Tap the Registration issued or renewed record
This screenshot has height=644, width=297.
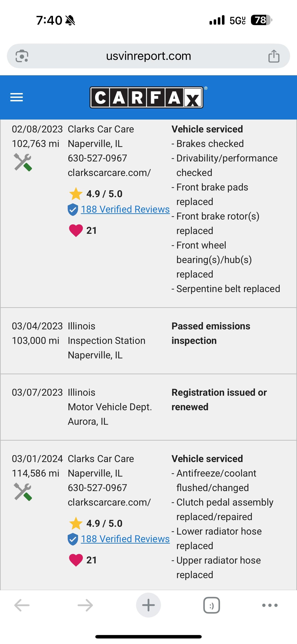[219, 399]
